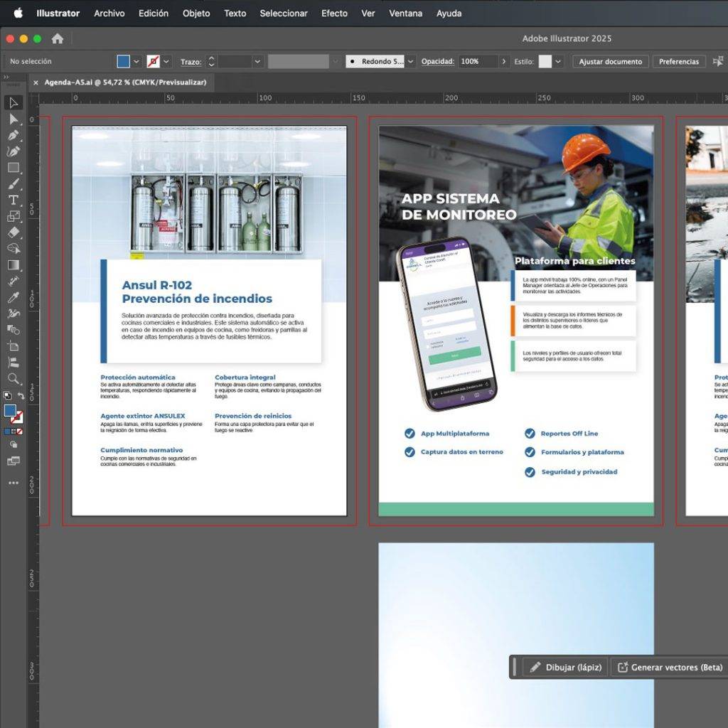Open the Ayuda menu
728x728 pixels.
tap(449, 14)
